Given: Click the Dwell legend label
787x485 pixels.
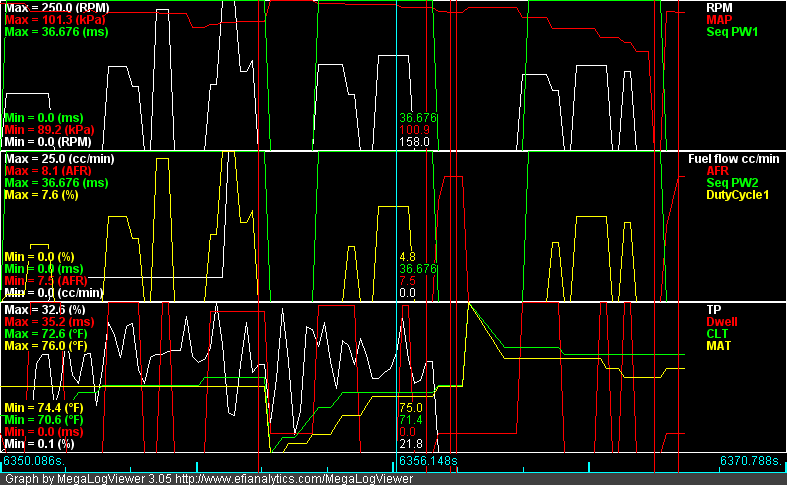Looking at the screenshot, I should (722, 322).
